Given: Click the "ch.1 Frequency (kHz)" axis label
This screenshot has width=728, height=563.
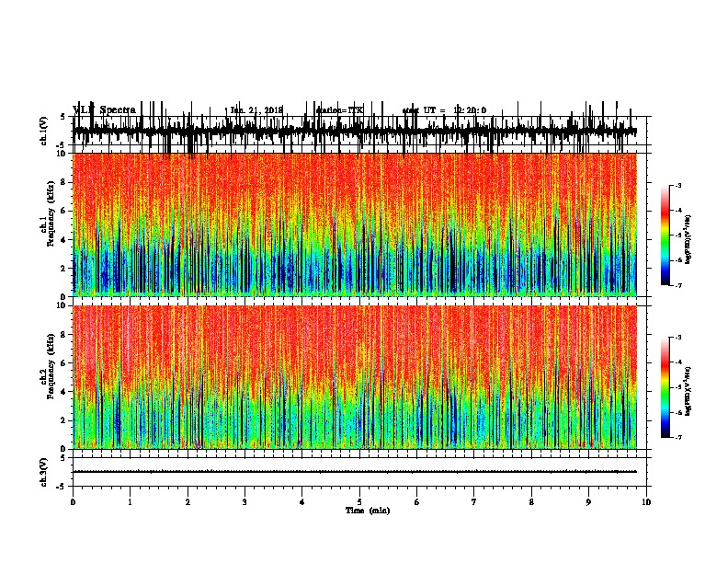Looking at the screenshot, I should (47, 224).
